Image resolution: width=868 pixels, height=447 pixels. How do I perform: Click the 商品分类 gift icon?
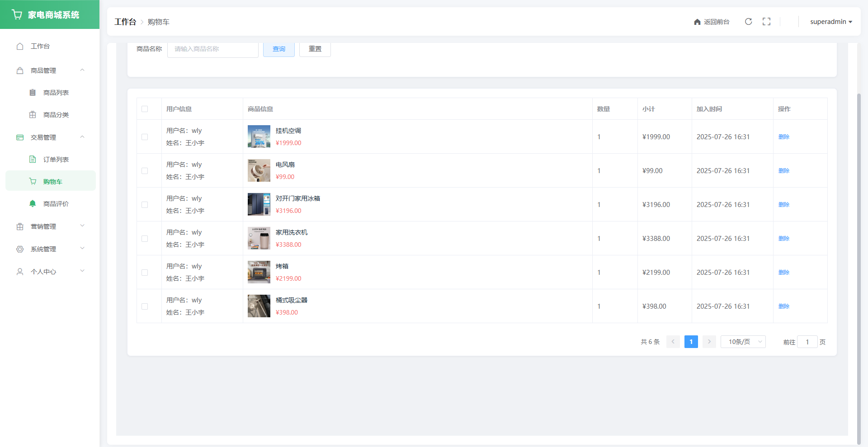point(33,115)
